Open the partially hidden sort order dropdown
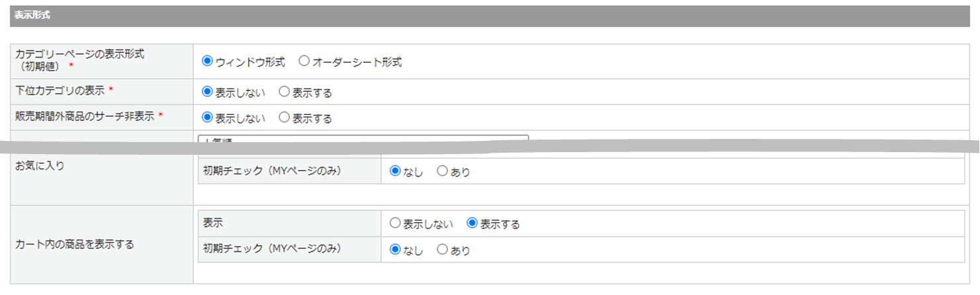 [363, 139]
